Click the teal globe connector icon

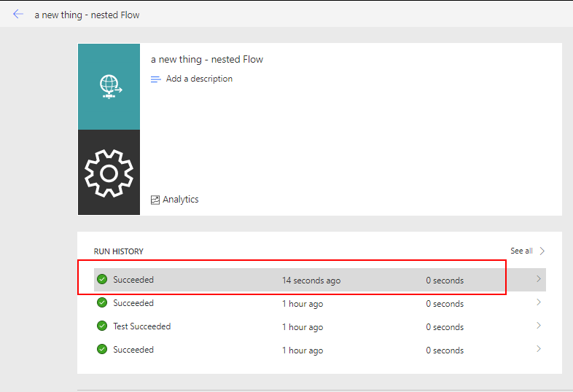click(109, 87)
